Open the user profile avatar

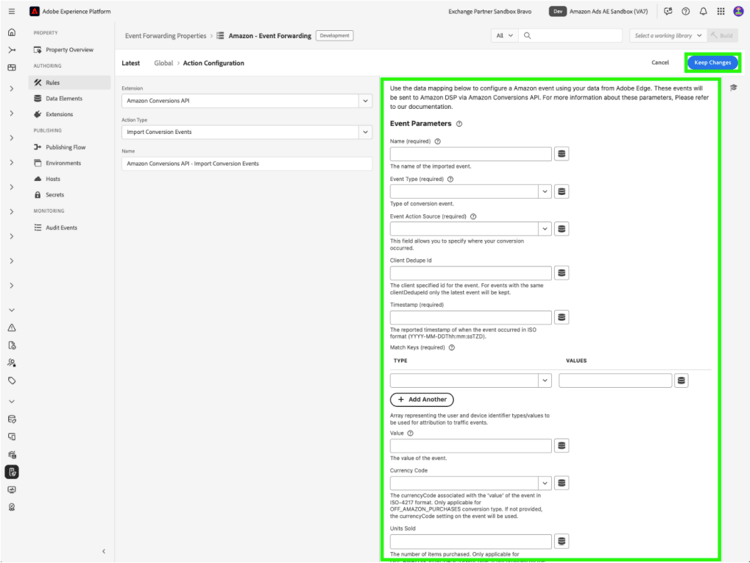pos(738,11)
